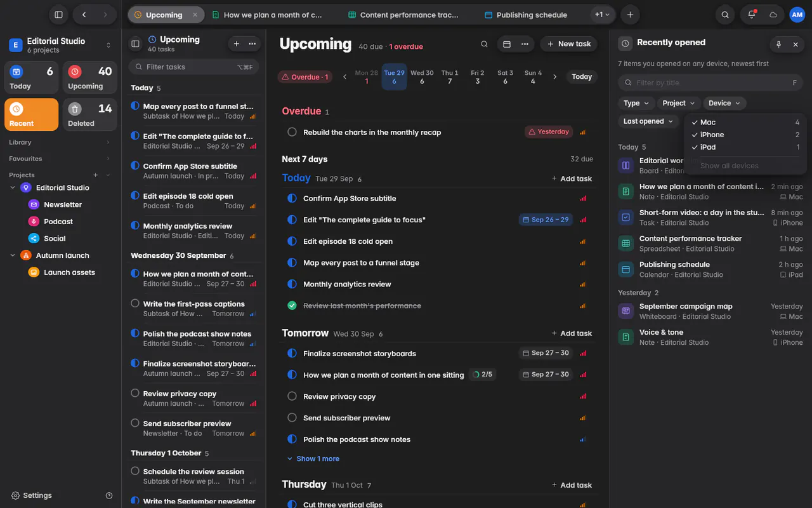Uncheck Review last month's performance
Screen dimensions: 812x508
tap(292, 305)
